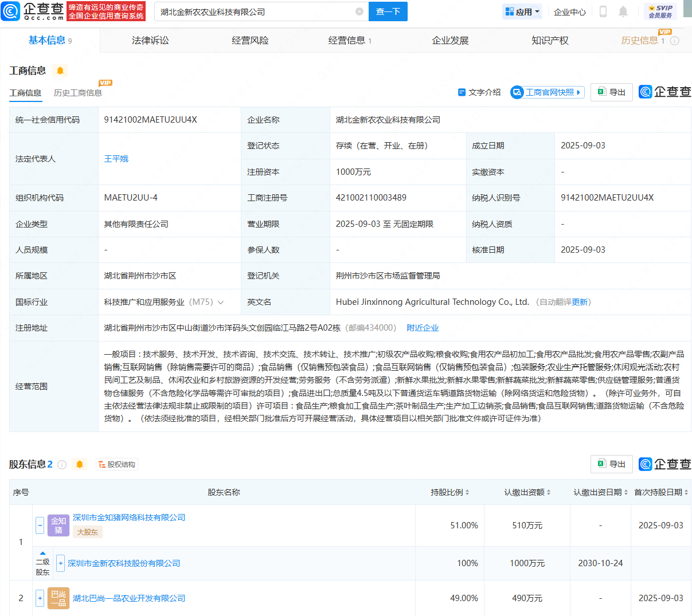Open the 知识产权 tab
This screenshot has height=616, width=692.
(x=550, y=41)
